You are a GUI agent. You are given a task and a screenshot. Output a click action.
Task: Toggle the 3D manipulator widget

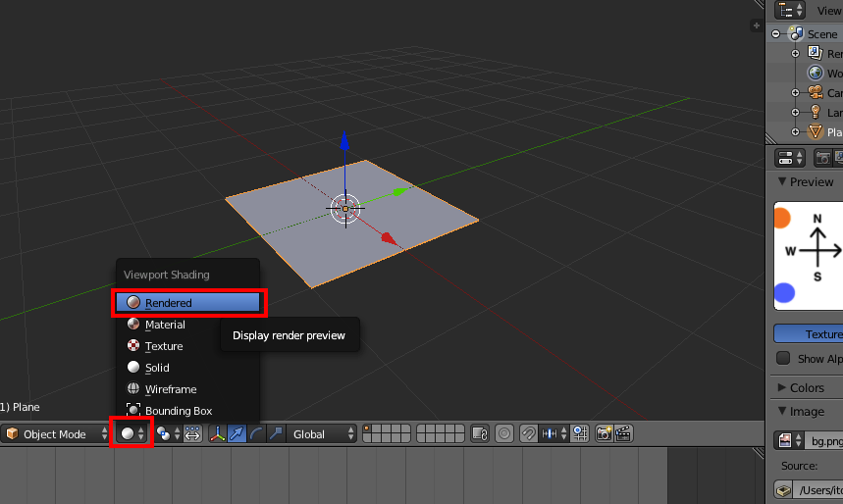click(x=217, y=433)
